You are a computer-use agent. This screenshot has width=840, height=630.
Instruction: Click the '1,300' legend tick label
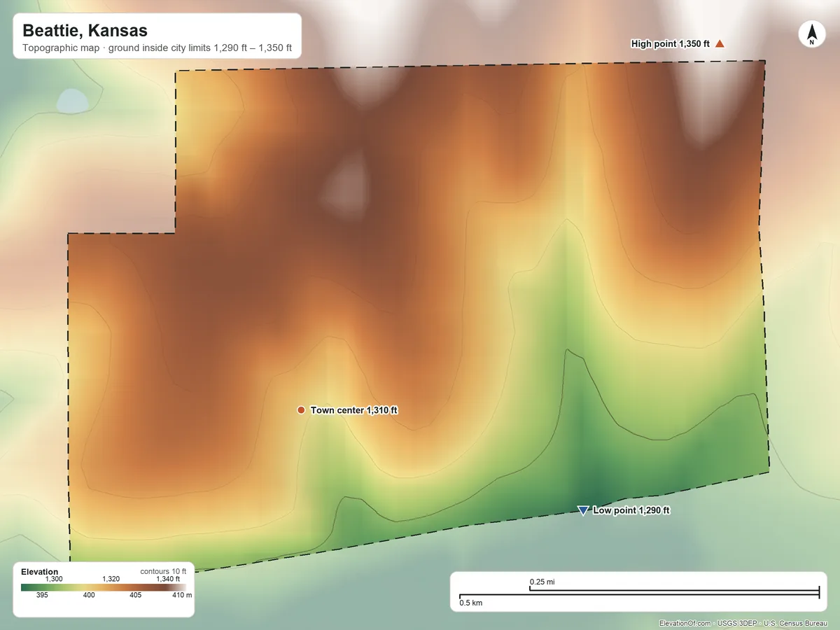click(54, 579)
